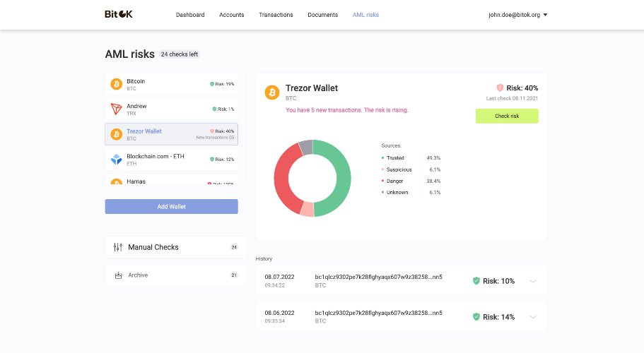Open the Archive section
This screenshot has width=644, height=353.
176,275
